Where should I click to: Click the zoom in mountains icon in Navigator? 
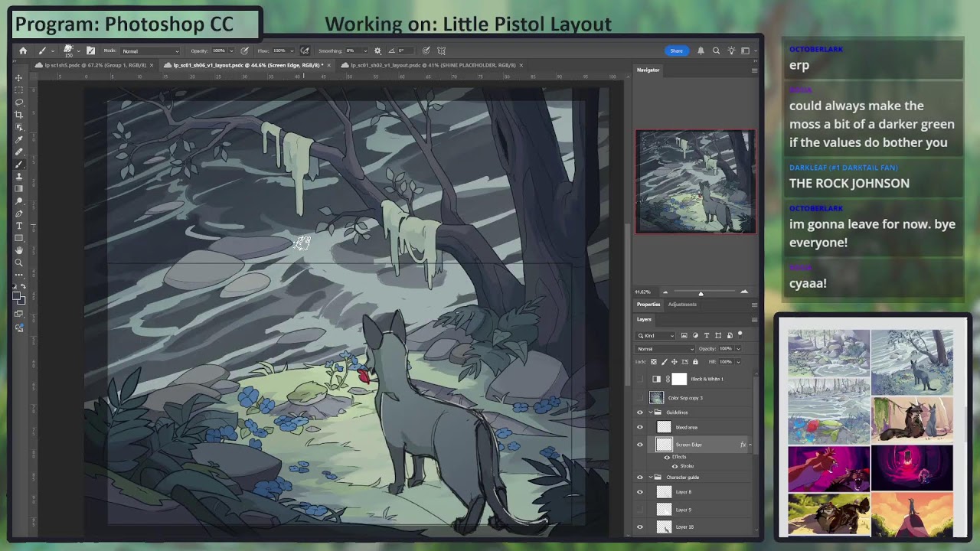(x=743, y=292)
